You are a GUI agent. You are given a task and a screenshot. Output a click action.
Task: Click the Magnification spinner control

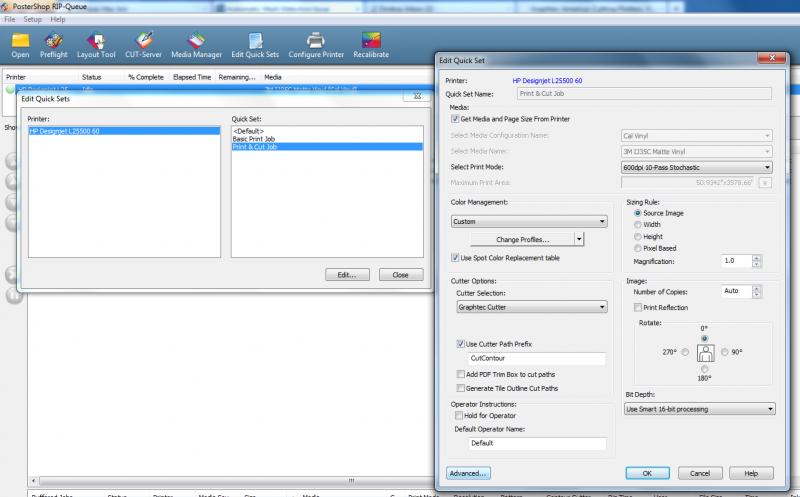757,261
